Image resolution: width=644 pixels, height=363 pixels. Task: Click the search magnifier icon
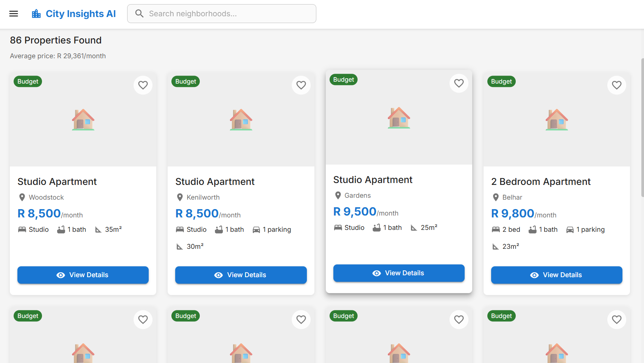(x=139, y=14)
